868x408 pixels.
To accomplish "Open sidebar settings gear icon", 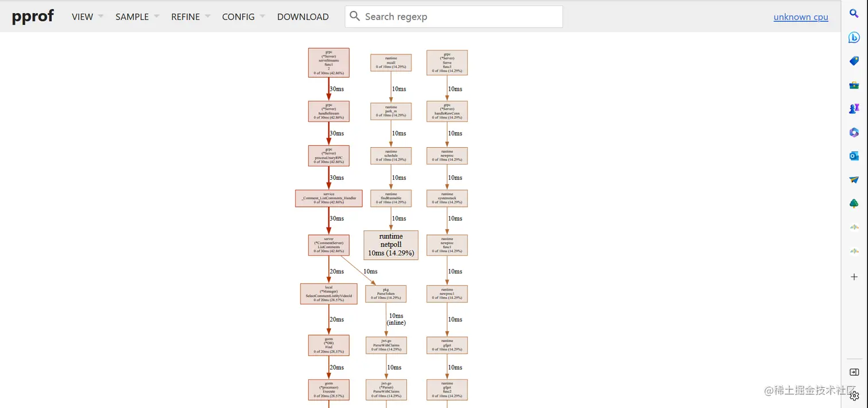I will coord(854,395).
